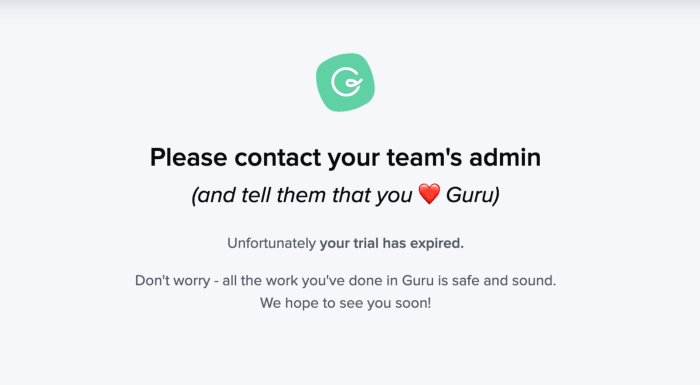
Task: Click the green Guru logo
Action: (346, 82)
